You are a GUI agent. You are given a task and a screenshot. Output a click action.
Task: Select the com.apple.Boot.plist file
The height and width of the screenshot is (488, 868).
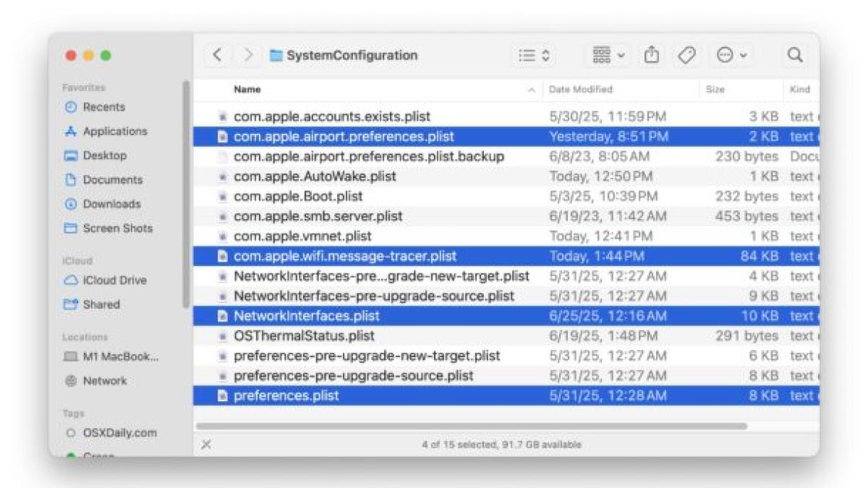[298, 197]
